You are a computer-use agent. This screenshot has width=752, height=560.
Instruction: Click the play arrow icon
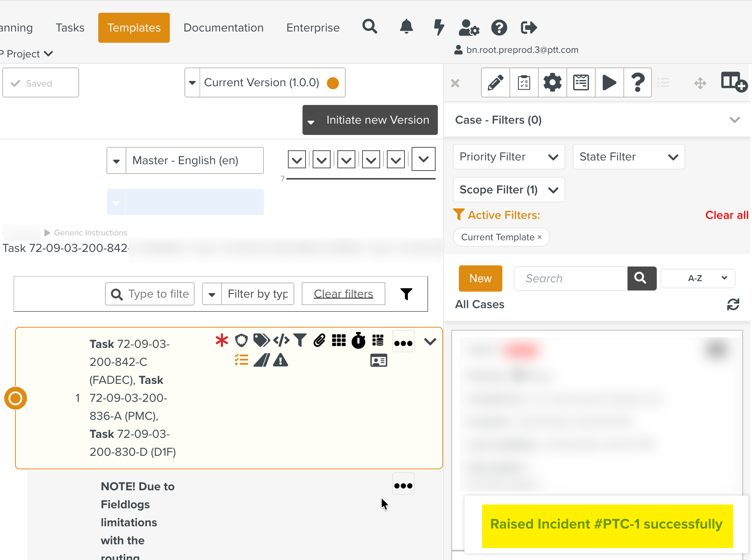tap(609, 82)
